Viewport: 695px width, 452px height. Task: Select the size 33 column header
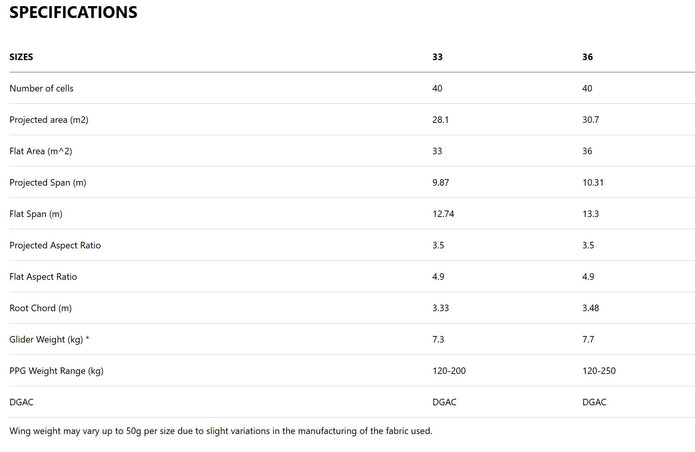(437, 57)
